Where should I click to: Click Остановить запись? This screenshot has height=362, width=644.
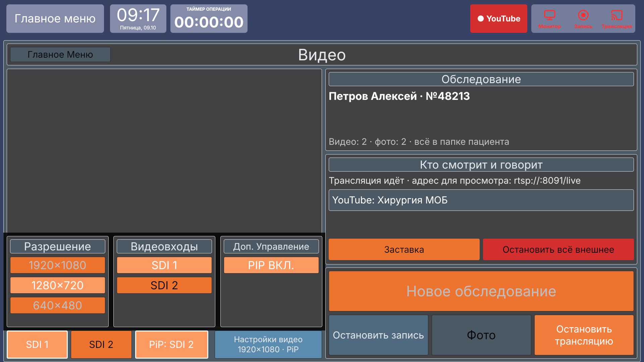(x=378, y=335)
